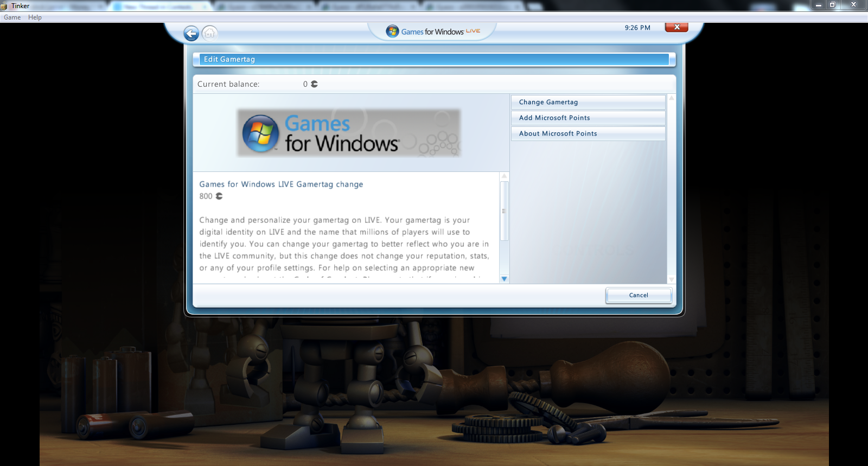Screen dimensions: 868x466
Task: Click the "800" points price
Action: click(x=206, y=196)
